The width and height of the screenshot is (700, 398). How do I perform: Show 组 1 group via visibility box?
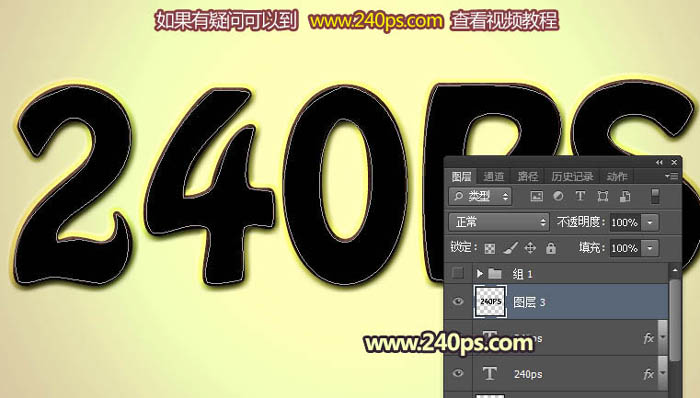click(458, 273)
